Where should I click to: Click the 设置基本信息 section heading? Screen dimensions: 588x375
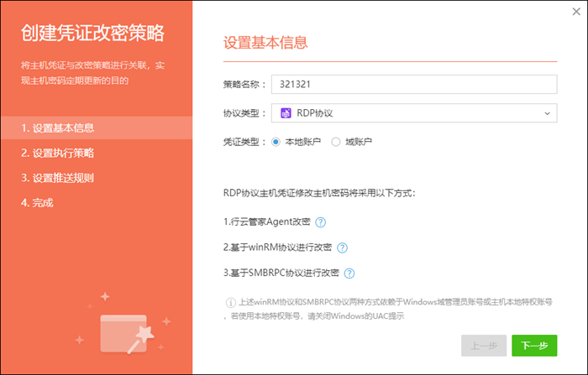265,42
